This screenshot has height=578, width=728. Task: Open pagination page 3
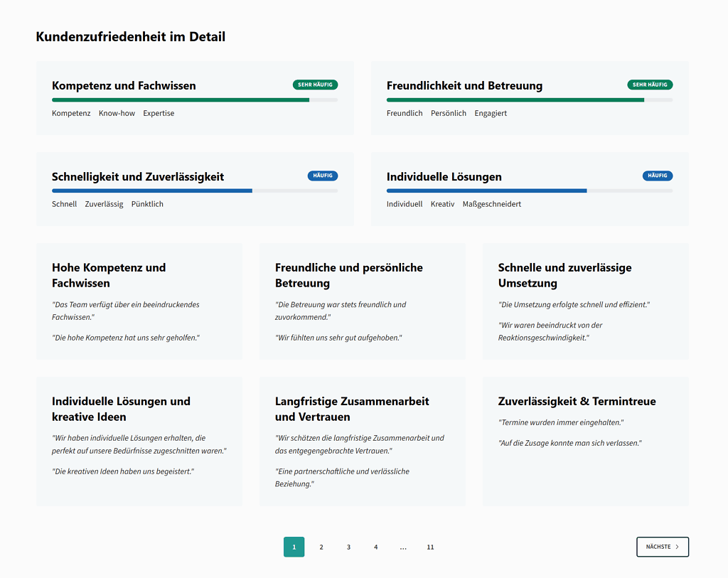(348, 547)
